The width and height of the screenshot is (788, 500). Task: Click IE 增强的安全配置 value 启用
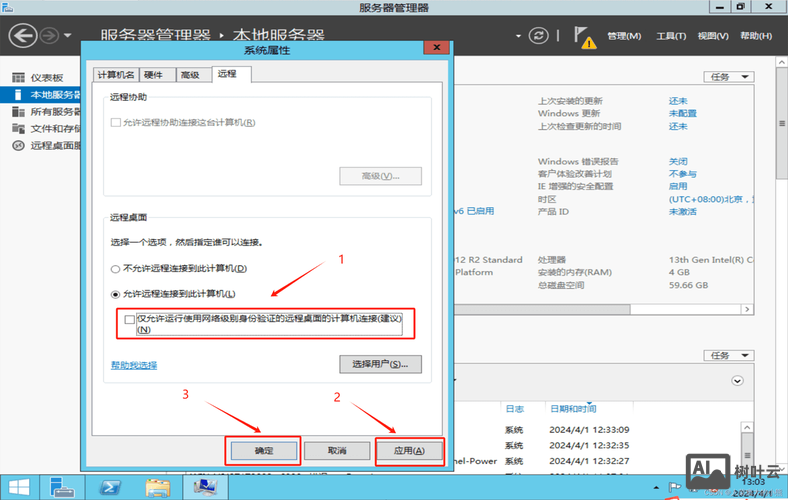click(678, 186)
